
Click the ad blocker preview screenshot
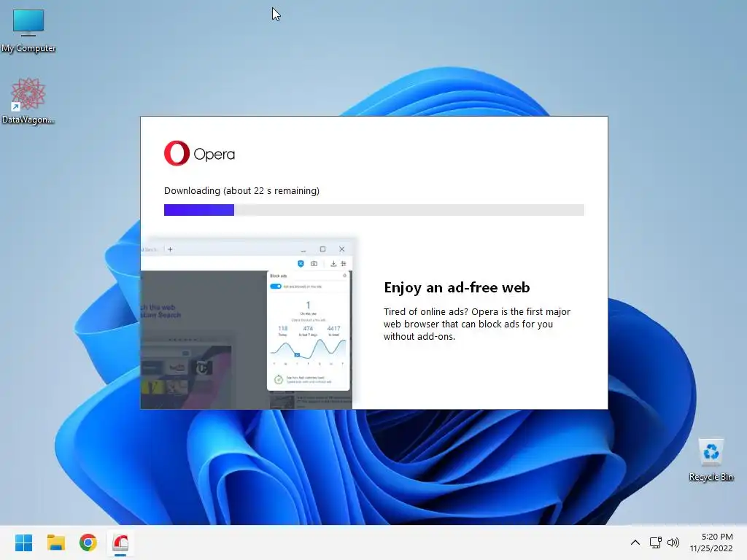(x=248, y=323)
